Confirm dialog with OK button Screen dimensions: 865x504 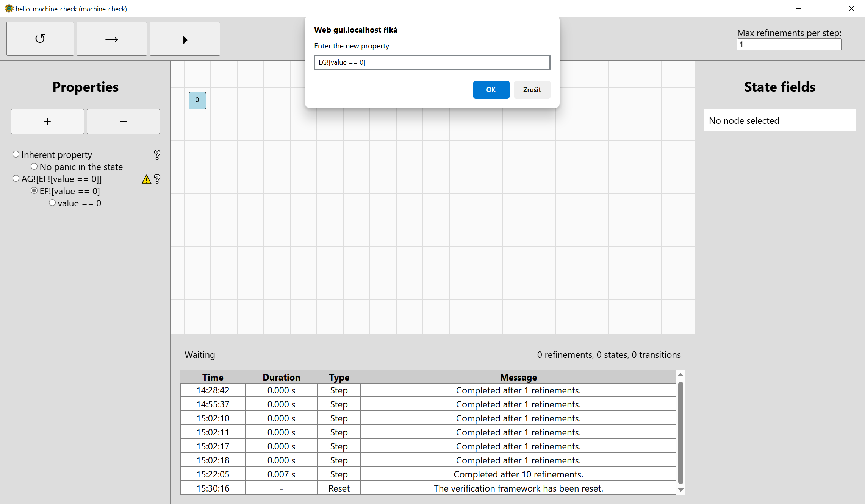(x=491, y=90)
